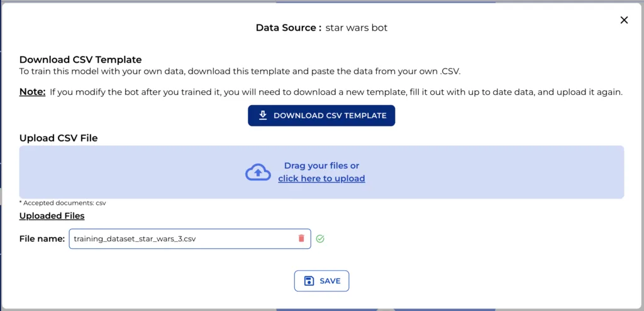Click the 'Data Source :' title label
Screen dimensions: 644x311
click(289, 28)
